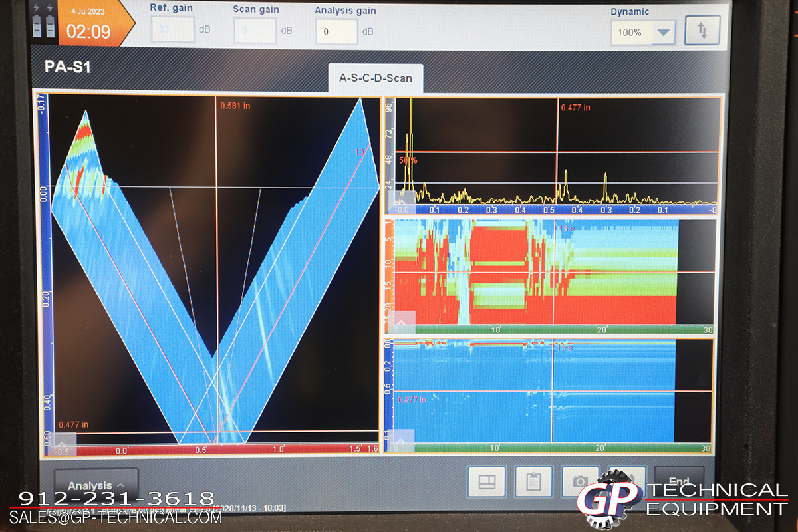Click the up-down arrows swap icon
798x532 pixels.
coord(702,31)
